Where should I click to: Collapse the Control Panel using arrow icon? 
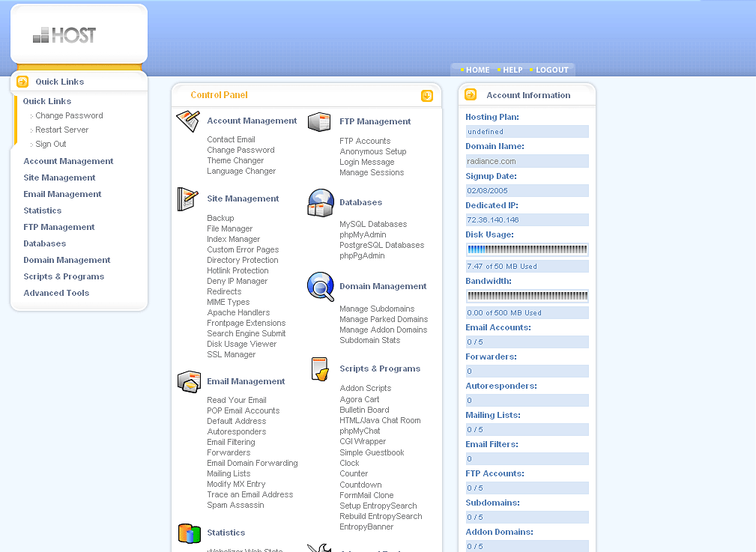[427, 96]
